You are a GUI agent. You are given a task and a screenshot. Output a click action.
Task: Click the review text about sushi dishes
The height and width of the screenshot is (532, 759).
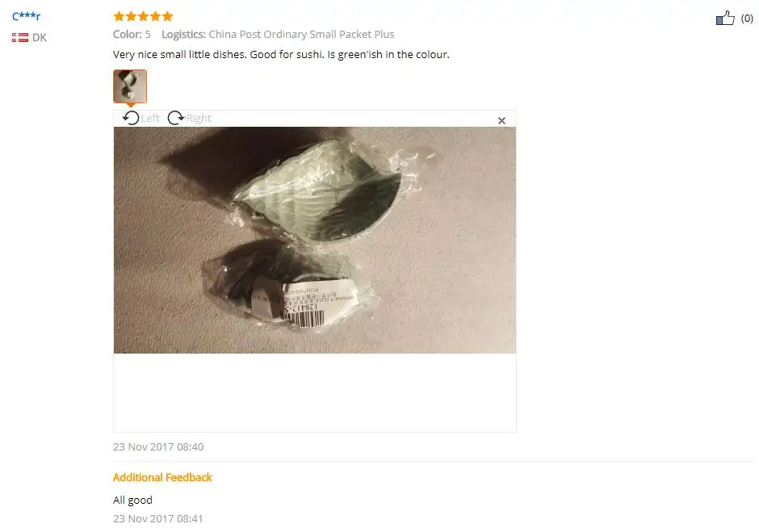point(281,54)
